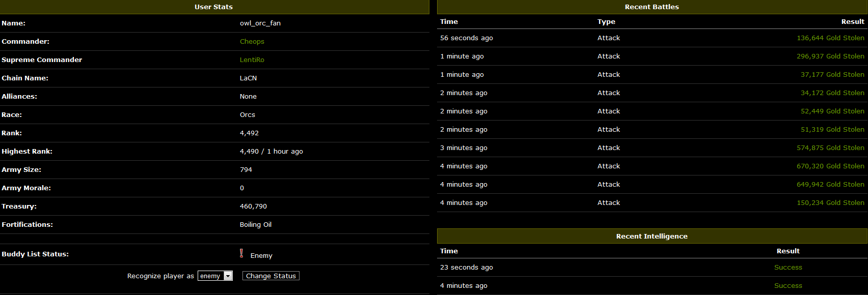Image resolution: width=868 pixels, height=295 pixels.
Task: Click the 52,449 Gold Stolen link
Action: (832, 111)
